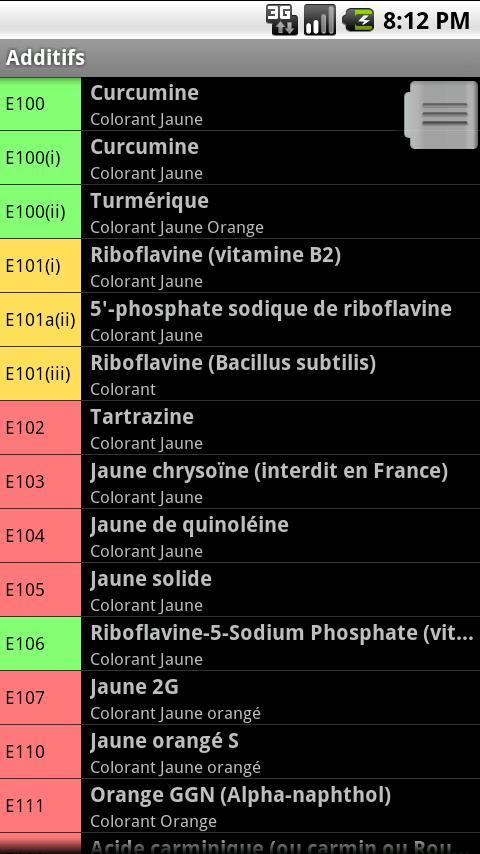The height and width of the screenshot is (854, 480).
Task: Tap the fast-scroll thumb handle
Action: click(441, 115)
